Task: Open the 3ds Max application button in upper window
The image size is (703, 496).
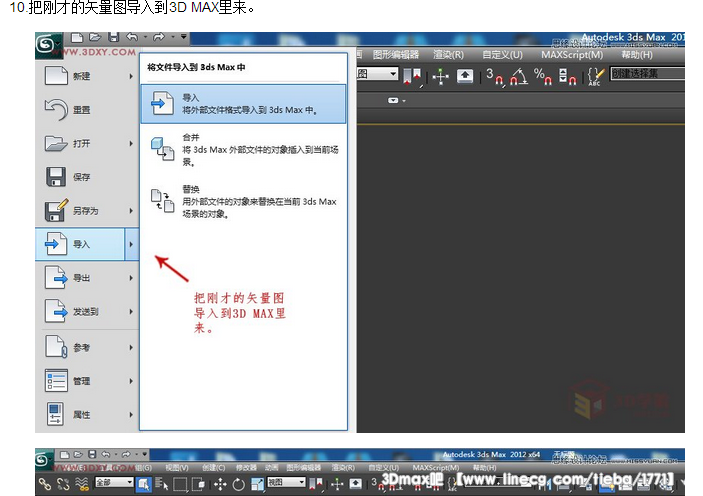Action: [x=47, y=44]
